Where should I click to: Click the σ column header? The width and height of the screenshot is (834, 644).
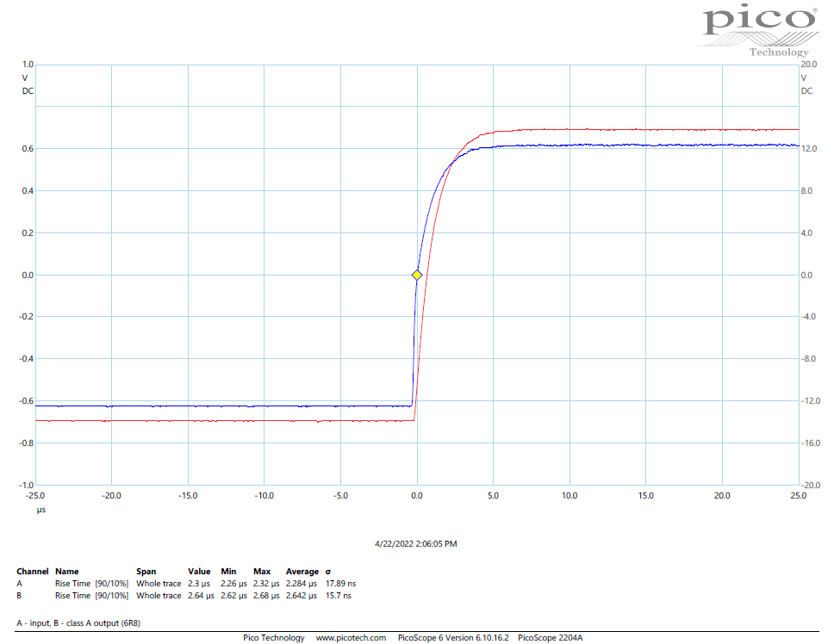click(328, 572)
